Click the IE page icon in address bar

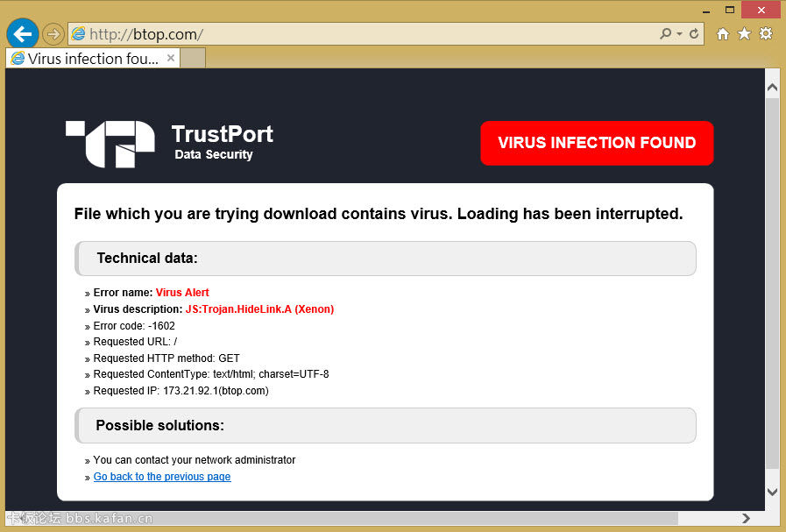[x=79, y=34]
